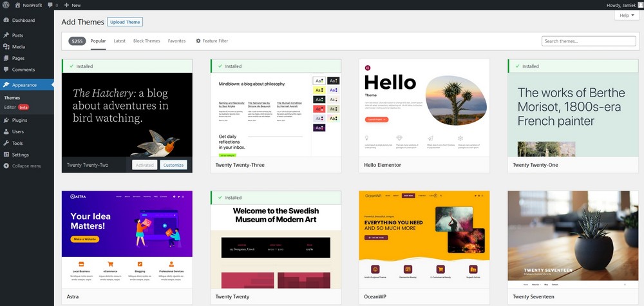644x306 pixels.
Task: Click the Pages icon in sidebar
Action: (6, 59)
